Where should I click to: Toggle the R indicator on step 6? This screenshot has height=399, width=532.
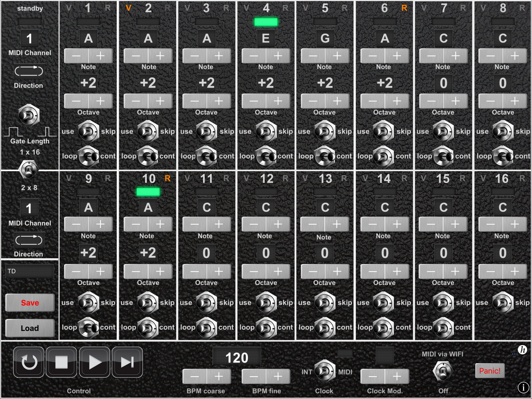(404, 8)
